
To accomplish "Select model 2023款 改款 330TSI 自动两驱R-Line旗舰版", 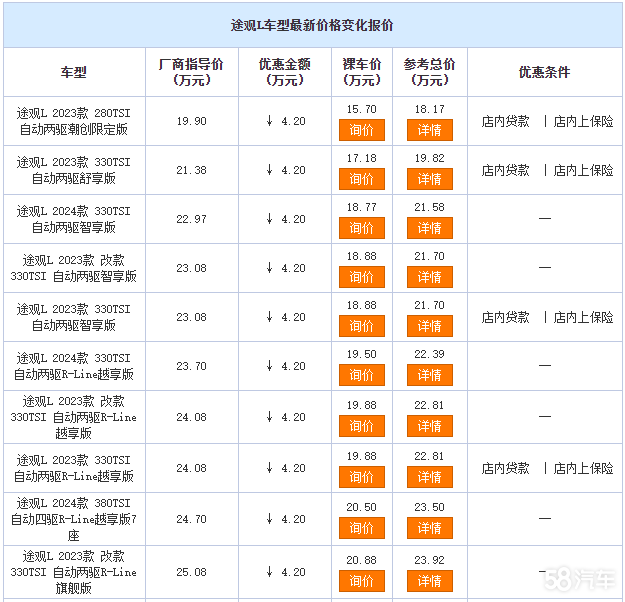I will pos(74,572).
